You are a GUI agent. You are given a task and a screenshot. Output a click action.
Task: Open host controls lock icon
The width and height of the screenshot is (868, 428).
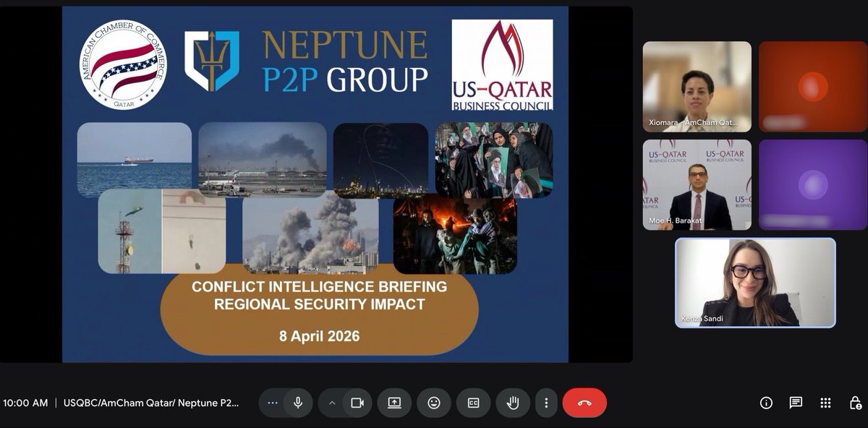point(854,403)
